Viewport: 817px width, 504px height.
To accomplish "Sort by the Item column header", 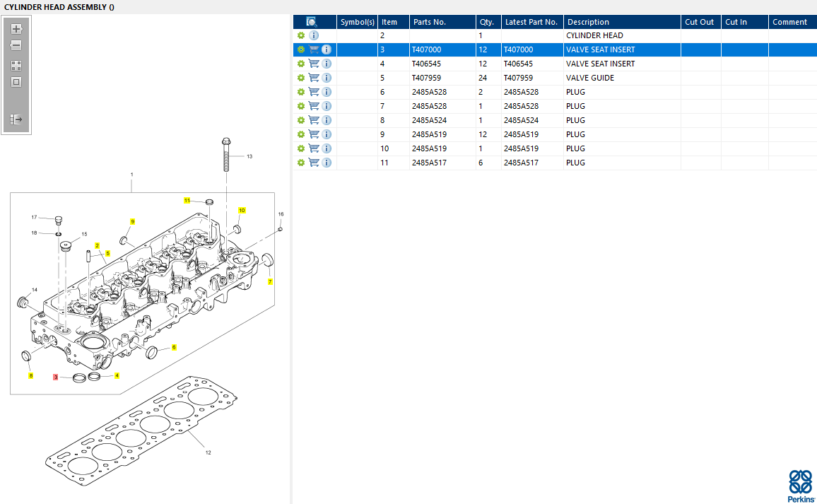I will 394,22.
